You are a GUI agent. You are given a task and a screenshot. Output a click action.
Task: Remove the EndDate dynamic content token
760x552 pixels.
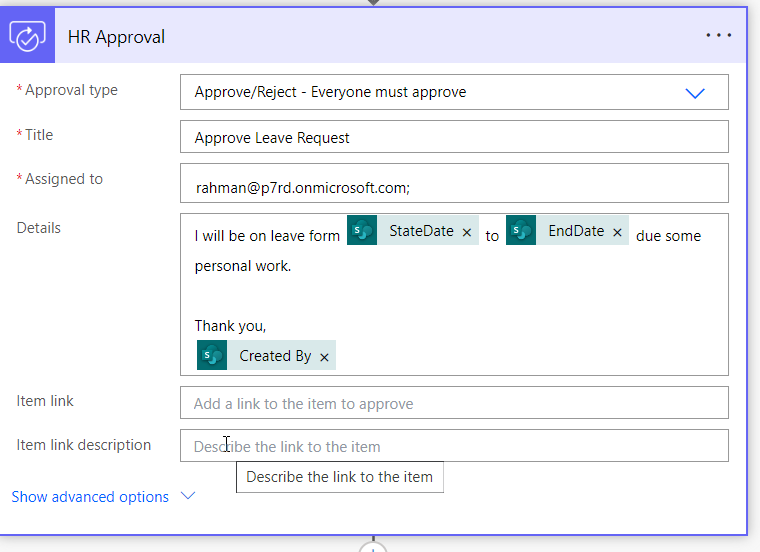pyautogui.click(x=617, y=233)
